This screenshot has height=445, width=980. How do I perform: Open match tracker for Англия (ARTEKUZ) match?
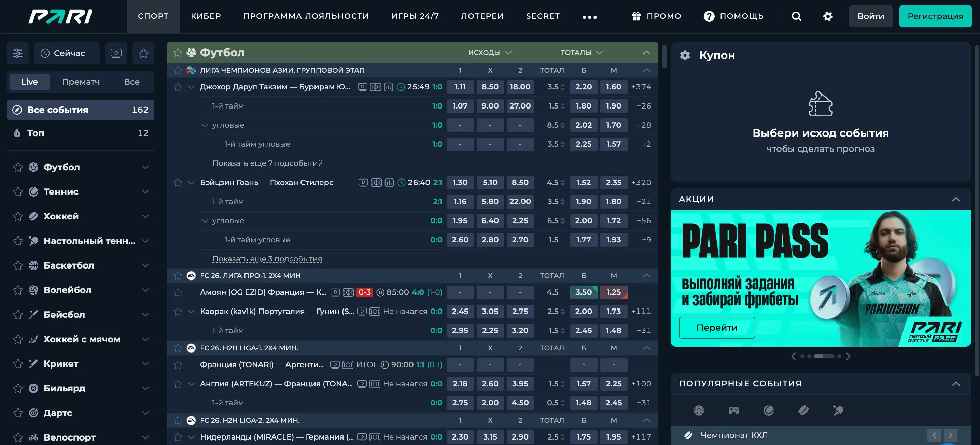(x=375, y=384)
